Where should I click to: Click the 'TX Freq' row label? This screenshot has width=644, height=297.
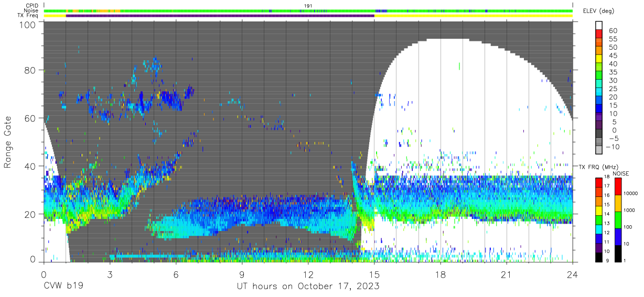28,16
